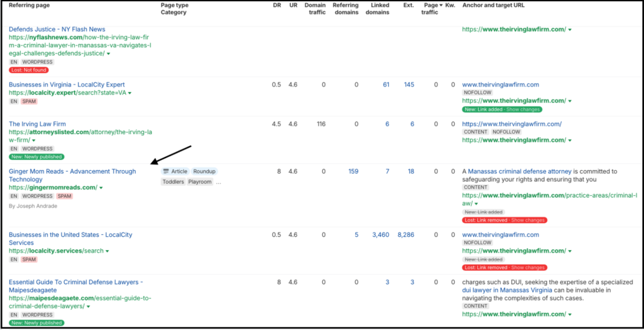
Task: Click the Playroom category tag
Action: pyautogui.click(x=200, y=182)
